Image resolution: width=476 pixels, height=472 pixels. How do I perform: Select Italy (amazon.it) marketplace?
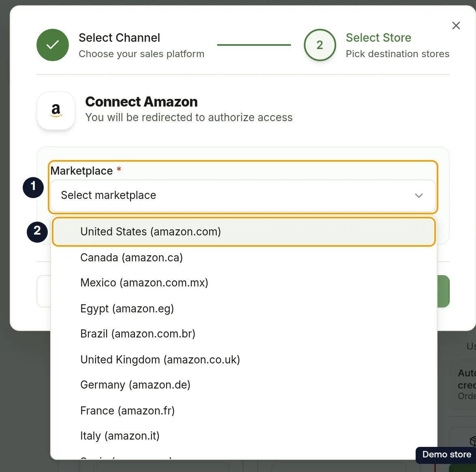click(244, 436)
